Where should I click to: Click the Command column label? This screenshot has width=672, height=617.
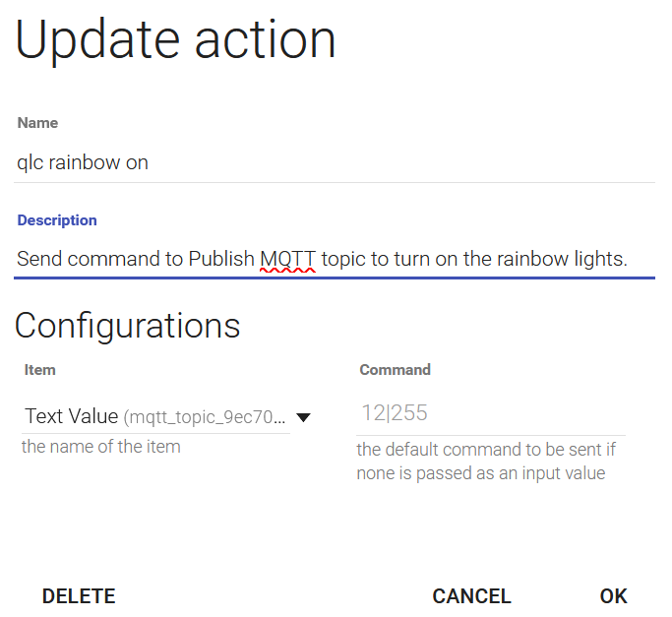(x=395, y=370)
